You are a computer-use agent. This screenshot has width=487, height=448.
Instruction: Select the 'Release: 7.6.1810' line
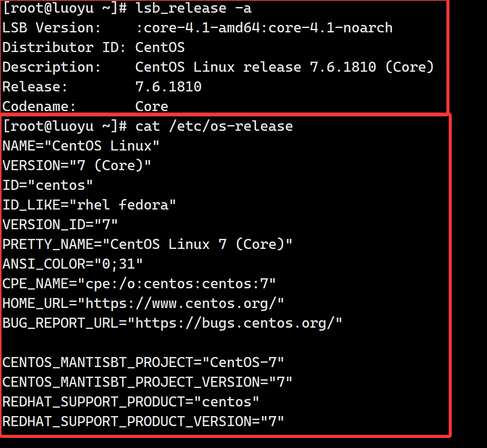(x=102, y=87)
